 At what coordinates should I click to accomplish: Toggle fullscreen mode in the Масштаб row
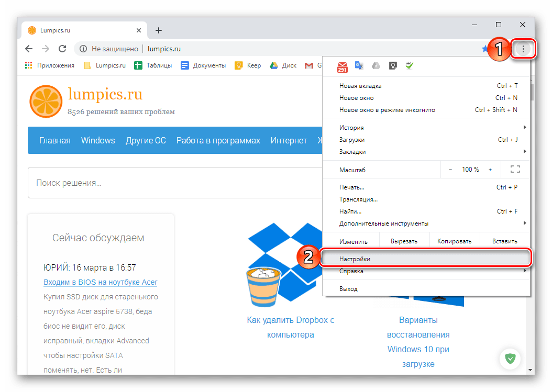515,169
